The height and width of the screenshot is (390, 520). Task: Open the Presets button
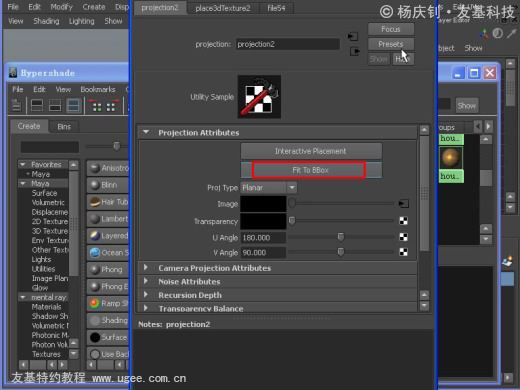pyautogui.click(x=391, y=44)
